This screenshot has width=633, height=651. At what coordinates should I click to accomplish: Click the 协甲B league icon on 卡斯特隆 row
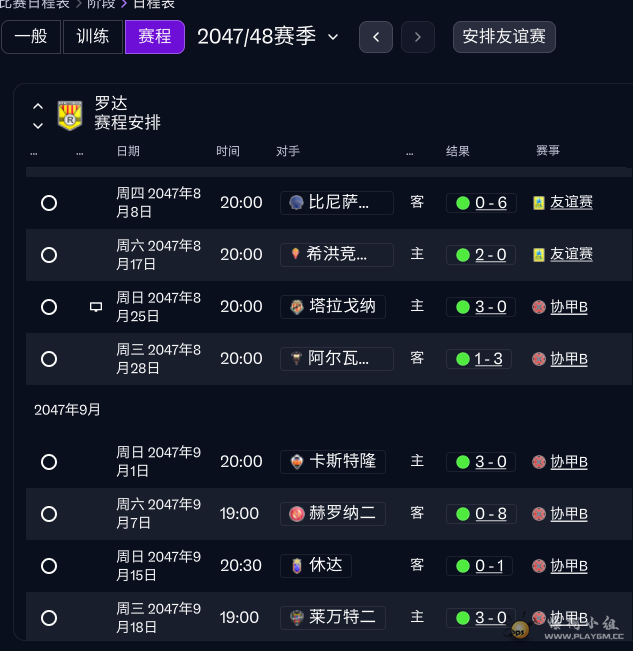[539, 462]
